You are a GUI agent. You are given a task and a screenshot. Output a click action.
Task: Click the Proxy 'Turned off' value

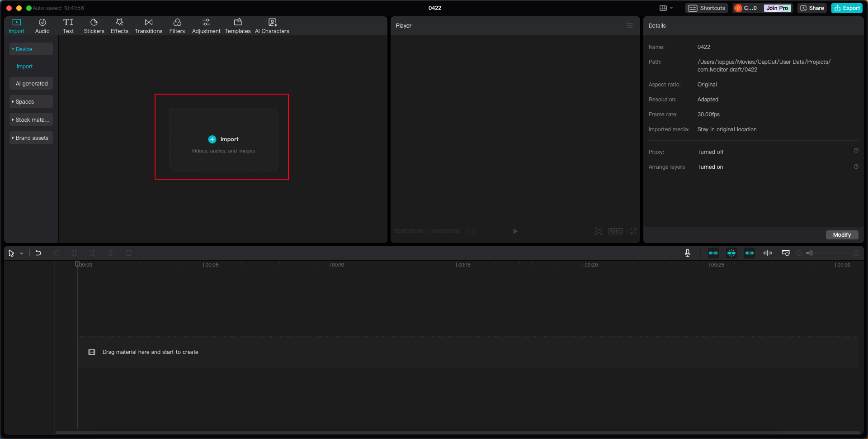point(710,152)
